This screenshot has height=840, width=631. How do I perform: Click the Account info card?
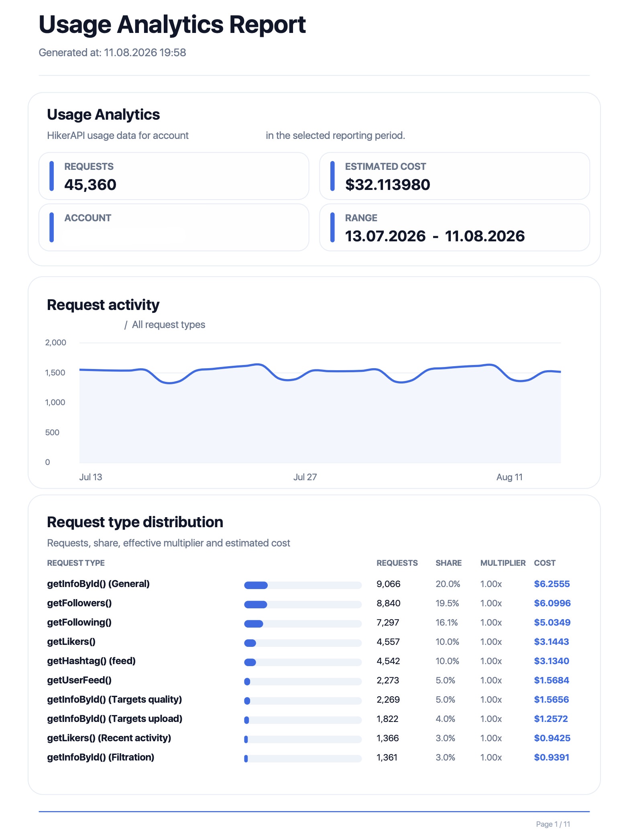(x=174, y=227)
